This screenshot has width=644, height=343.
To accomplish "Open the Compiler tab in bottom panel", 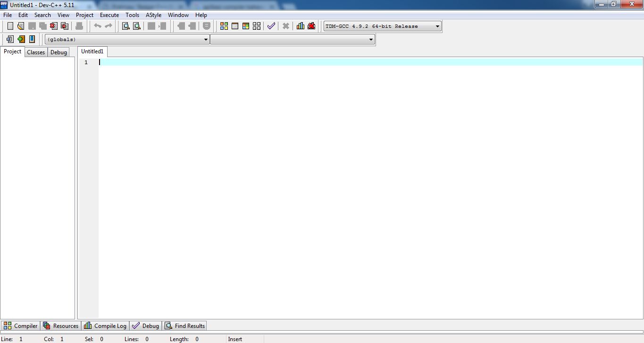I will [x=21, y=326].
